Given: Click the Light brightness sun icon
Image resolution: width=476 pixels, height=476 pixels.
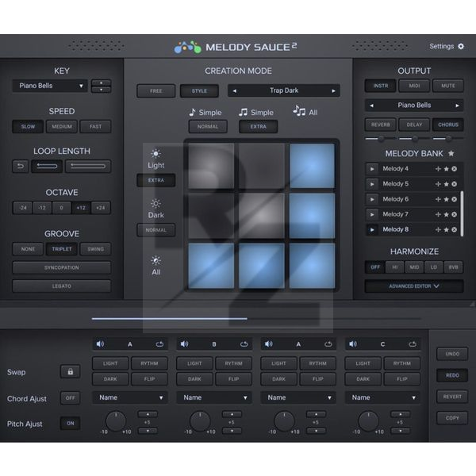Looking at the screenshot, I should click(x=155, y=154).
